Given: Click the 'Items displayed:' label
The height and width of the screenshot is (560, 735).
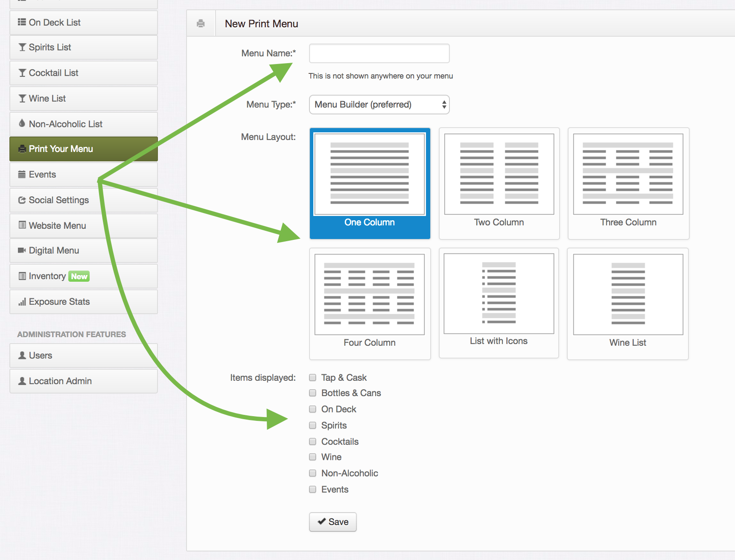Looking at the screenshot, I should pyautogui.click(x=263, y=378).
